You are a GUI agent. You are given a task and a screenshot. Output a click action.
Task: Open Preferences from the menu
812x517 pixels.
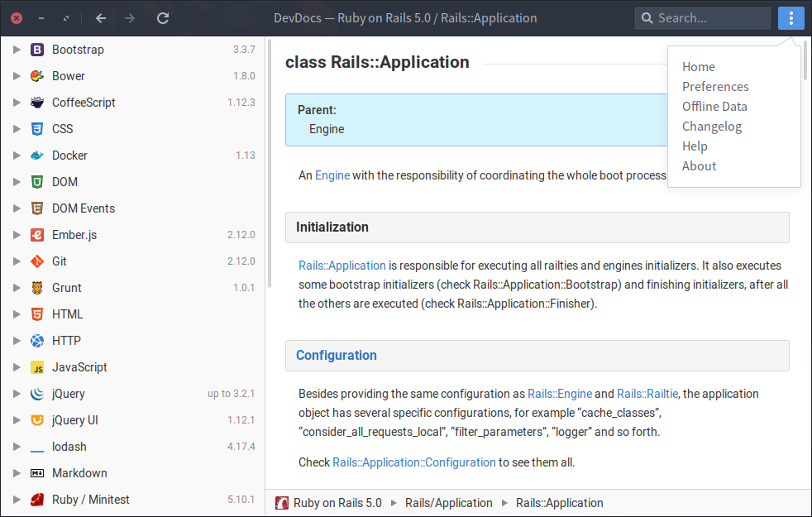[715, 87]
